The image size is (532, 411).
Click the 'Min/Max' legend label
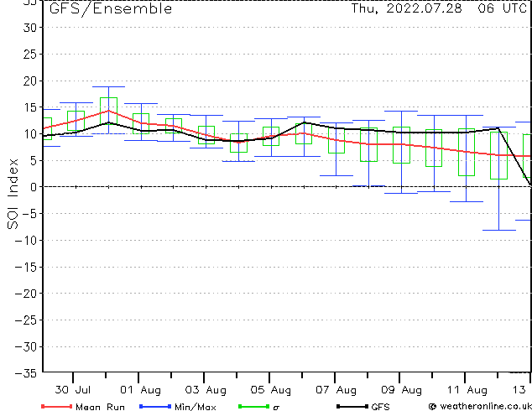[x=196, y=407]
